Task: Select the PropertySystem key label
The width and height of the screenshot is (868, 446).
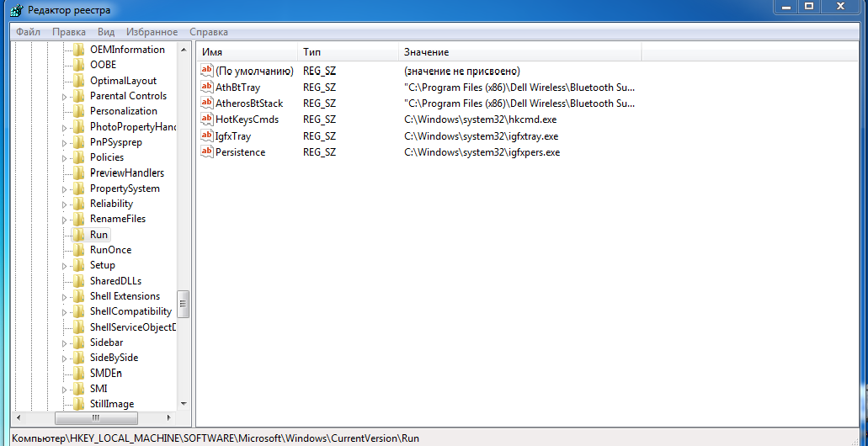Action: (125, 188)
